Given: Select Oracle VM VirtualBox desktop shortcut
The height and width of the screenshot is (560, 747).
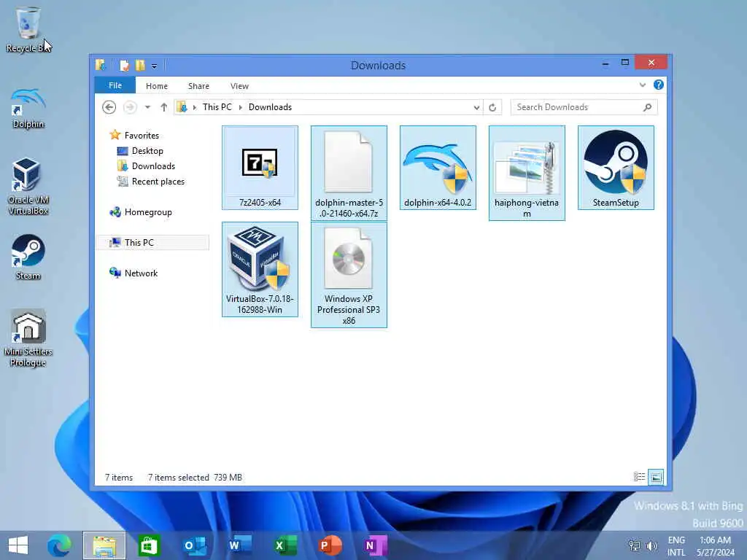Looking at the screenshot, I should pos(28,186).
